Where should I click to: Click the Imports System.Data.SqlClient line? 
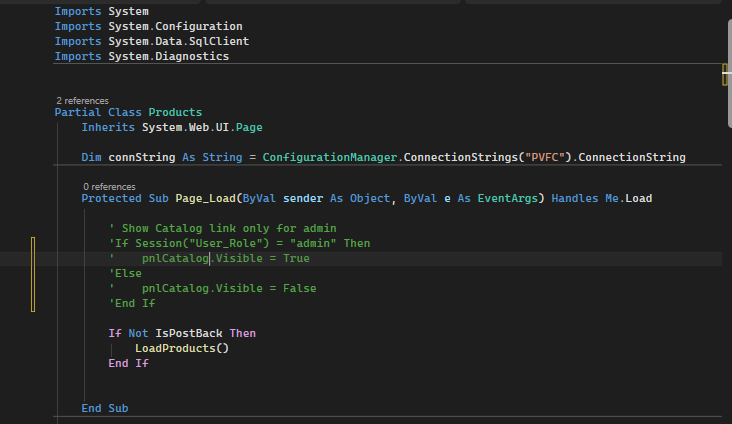tap(151, 41)
